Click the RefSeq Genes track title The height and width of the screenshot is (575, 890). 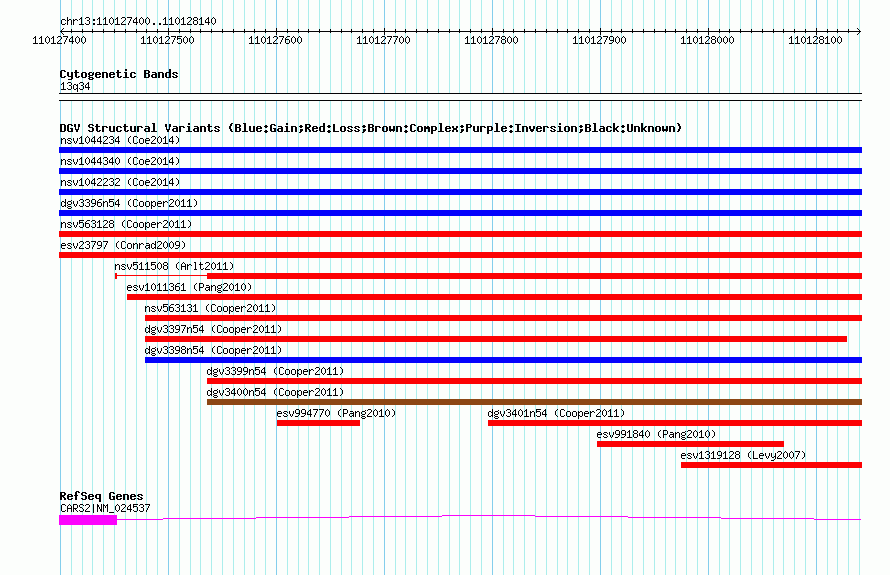pos(101,496)
